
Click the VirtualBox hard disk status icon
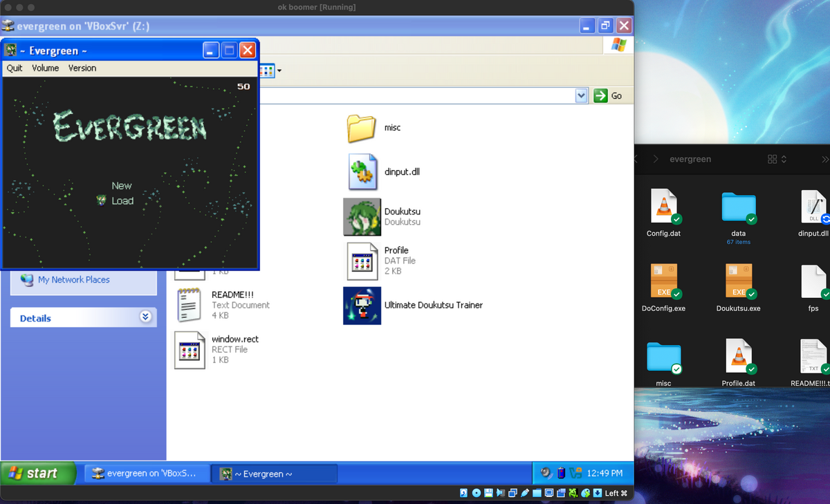(x=463, y=493)
